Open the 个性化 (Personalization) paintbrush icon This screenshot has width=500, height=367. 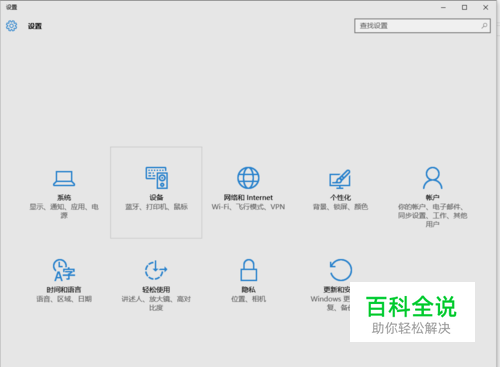tap(340, 179)
